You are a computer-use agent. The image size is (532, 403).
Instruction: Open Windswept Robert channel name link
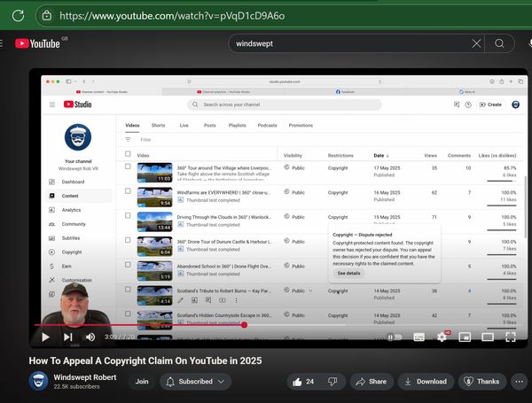coord(85,377)
